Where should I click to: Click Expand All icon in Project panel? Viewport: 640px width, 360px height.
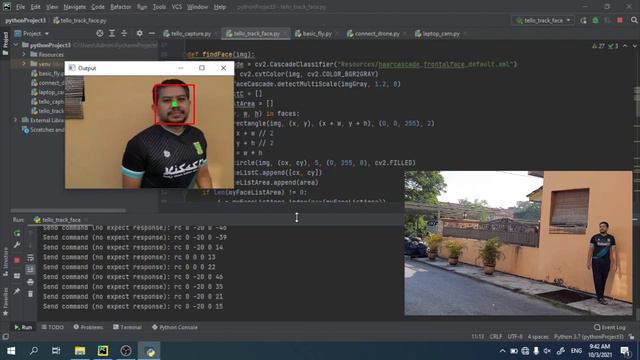(x=112, y=33)
